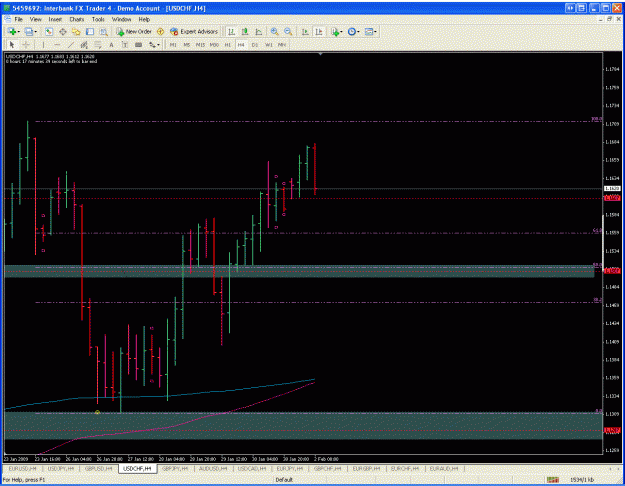Set timeframe to M15
This screenshot has width=625, height=486.
tap(200, 45)
